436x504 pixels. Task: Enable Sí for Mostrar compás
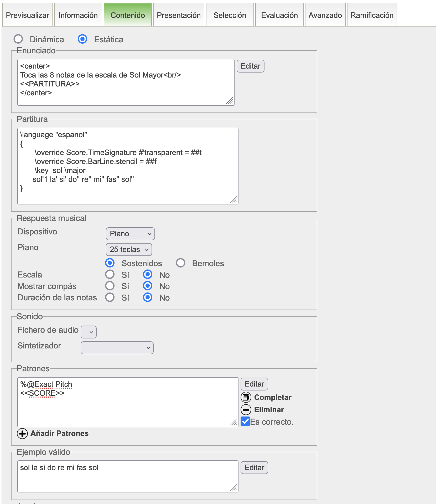pyautogui.click(x=110, y=286)
